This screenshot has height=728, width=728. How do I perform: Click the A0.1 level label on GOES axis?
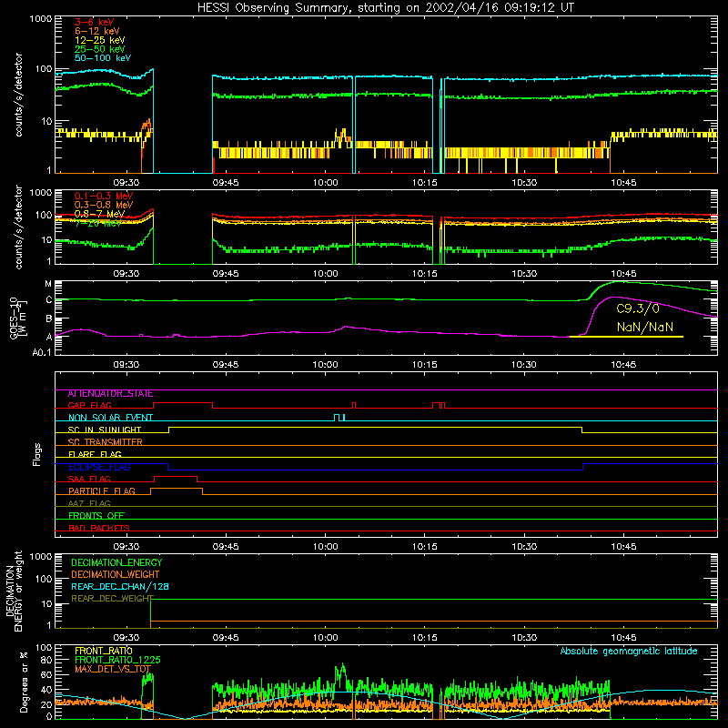point(42,353)
